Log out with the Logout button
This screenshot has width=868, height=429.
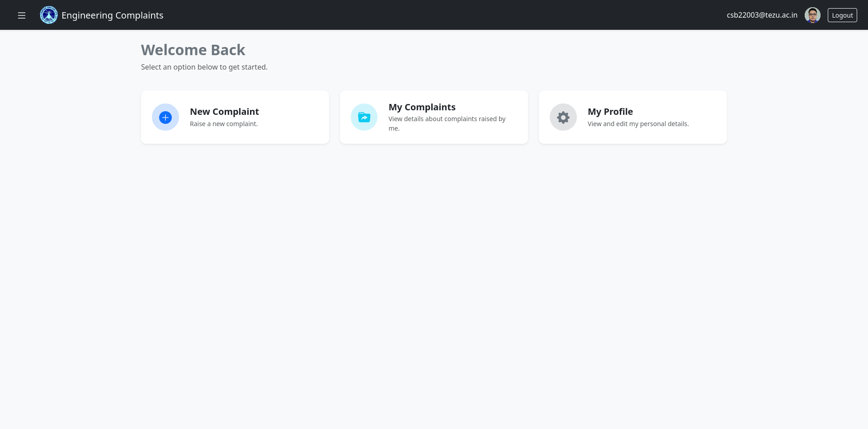pyautogui.click(x=842, y=15)
